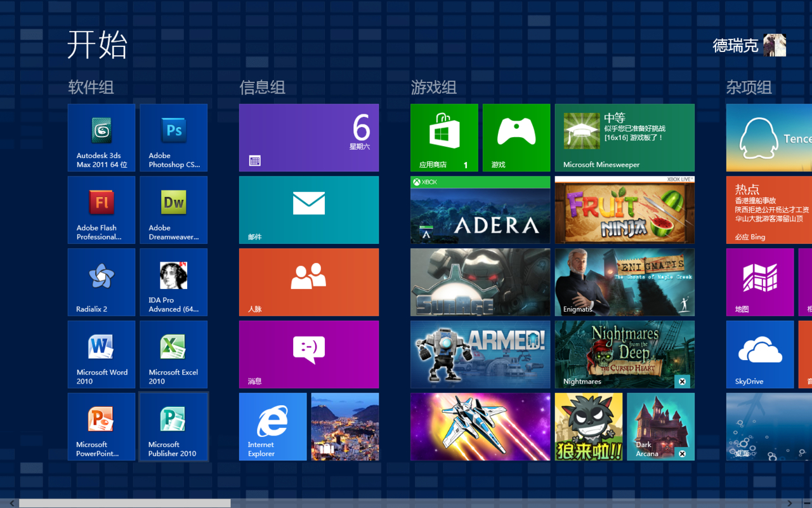
Task: Launch IDA Pro Advanced tile
Action: [174, 283]
